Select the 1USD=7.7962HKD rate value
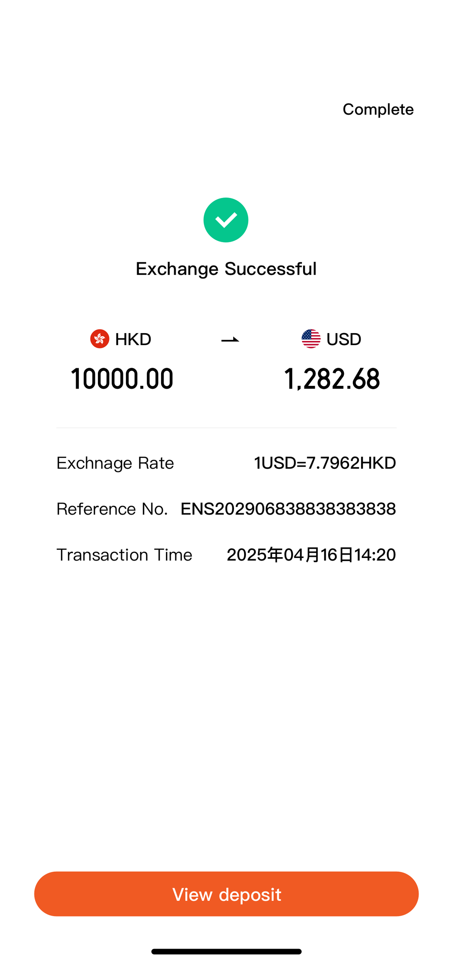Image resolution: width=453 pixels, height=980 pixels. tap(325, 463)
